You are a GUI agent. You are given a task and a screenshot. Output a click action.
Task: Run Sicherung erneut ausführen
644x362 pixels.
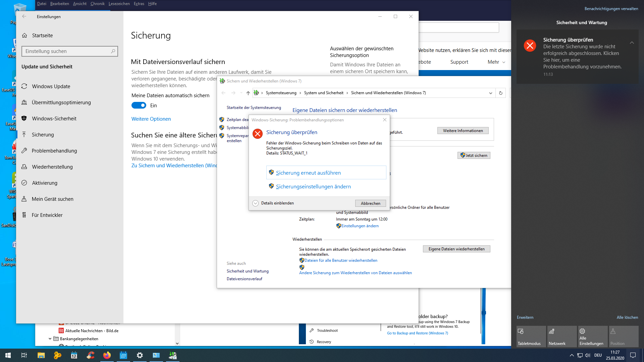pyautogui.click(x=326, y=173)
